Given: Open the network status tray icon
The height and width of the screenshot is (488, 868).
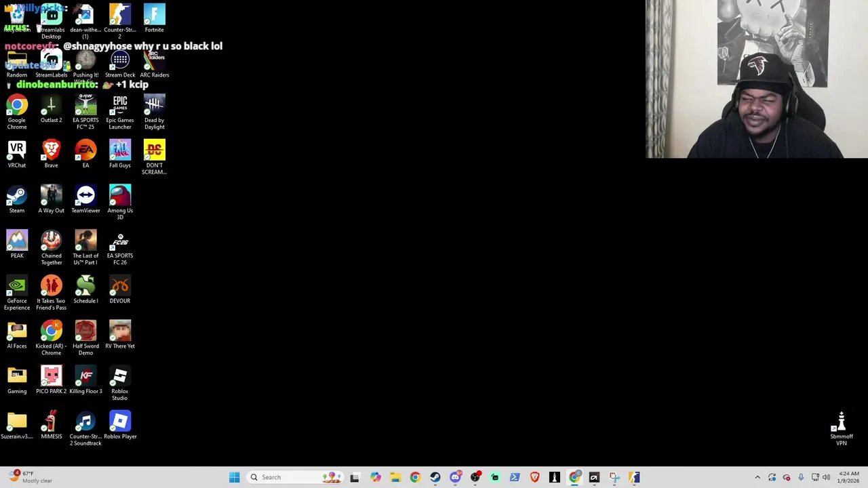Looking at the screenshot, I should (x=815, y=477).
